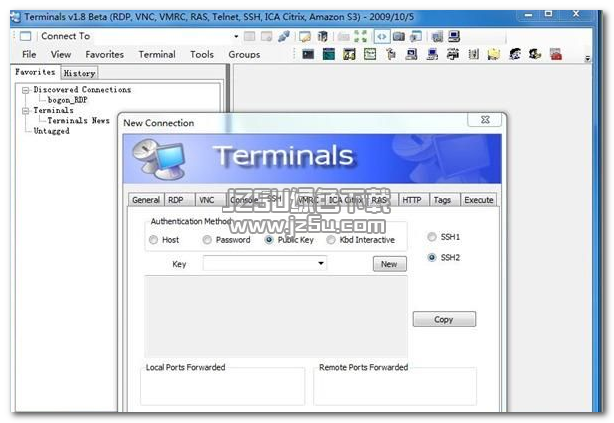Click the server tower toolbar icon
This screenshot has height=423, width=614.
pyautogui.click(x=322, y=36)
